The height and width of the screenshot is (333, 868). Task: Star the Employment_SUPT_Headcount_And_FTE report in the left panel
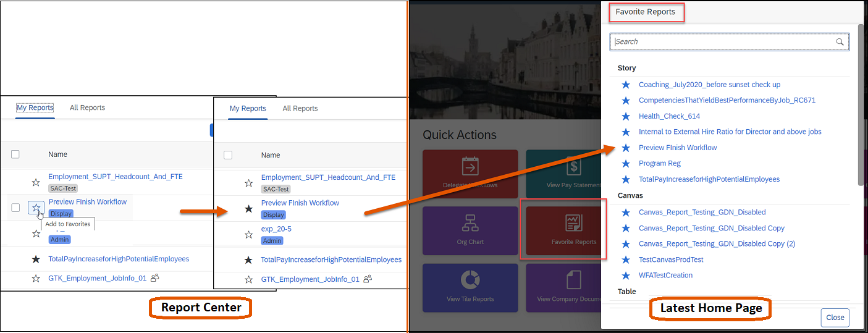coord(36,182)
